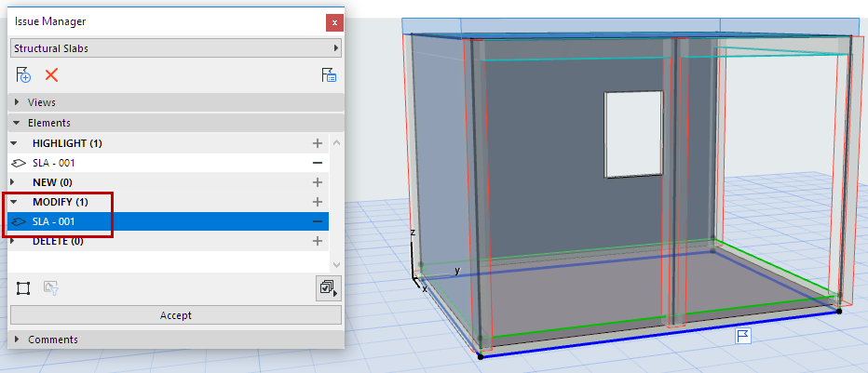Collapse the HIGHLIGHT group

point(13,143)
